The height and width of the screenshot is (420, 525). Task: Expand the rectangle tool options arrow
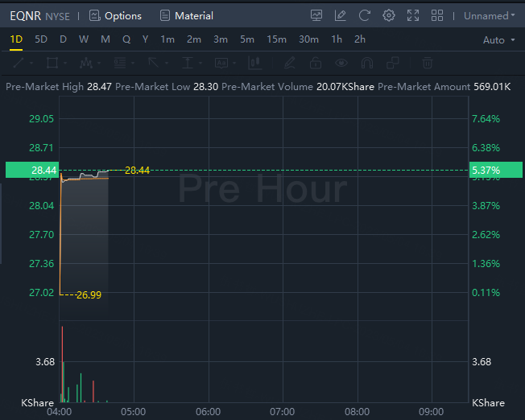65,63
